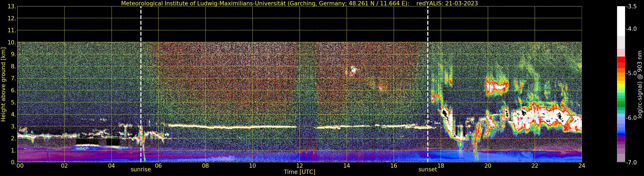The image size is (644, 176).
Task: Click the time axis tick '08'
Action: [205, 166]
